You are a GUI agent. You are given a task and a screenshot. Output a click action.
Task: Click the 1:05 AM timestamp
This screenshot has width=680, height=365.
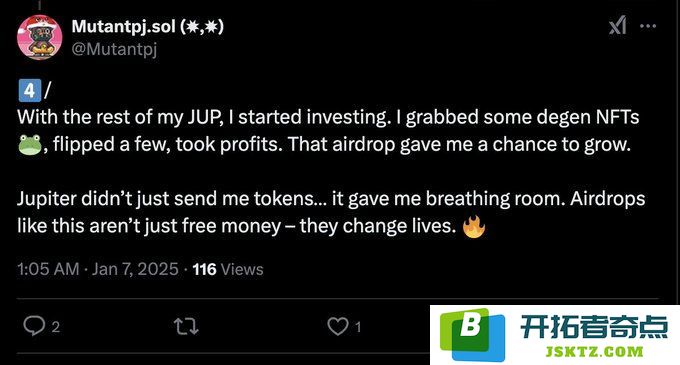[48, 269]
